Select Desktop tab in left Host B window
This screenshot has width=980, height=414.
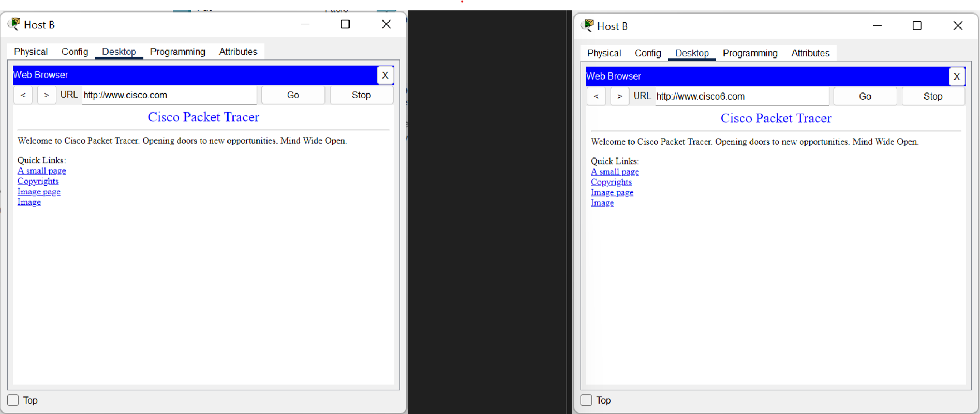pos(119,52)
